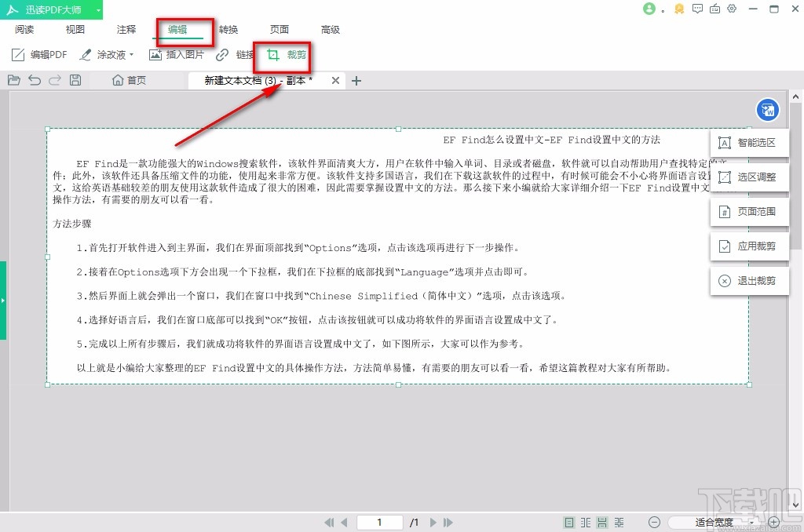804x532 pixels.
Task: Click the open file folder icon
Action: tap(14, 80)
